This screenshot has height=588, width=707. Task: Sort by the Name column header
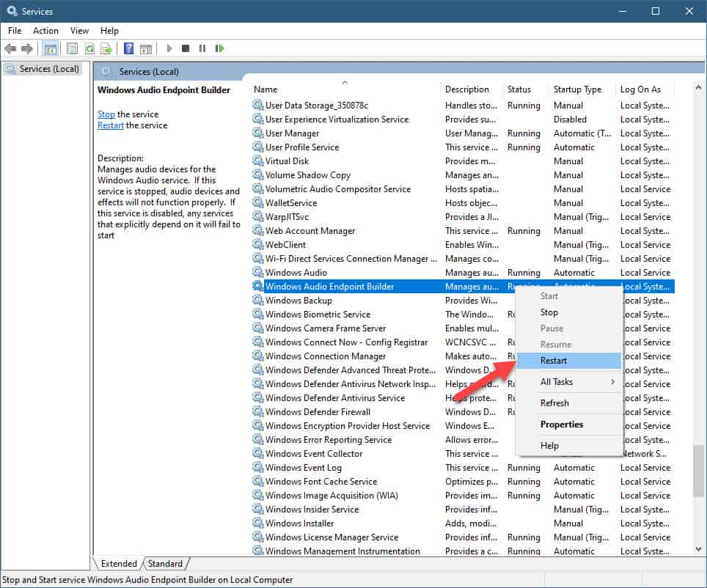345,89
